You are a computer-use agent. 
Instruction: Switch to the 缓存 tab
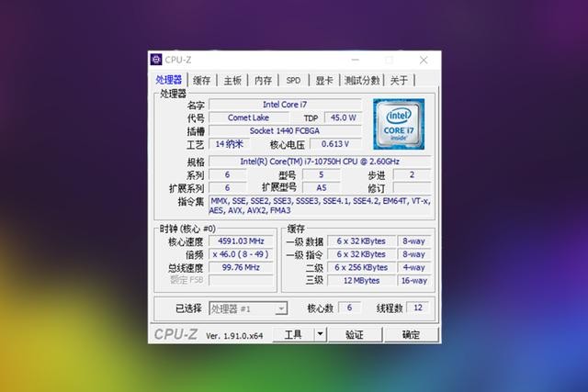click(x=202, y=80)
